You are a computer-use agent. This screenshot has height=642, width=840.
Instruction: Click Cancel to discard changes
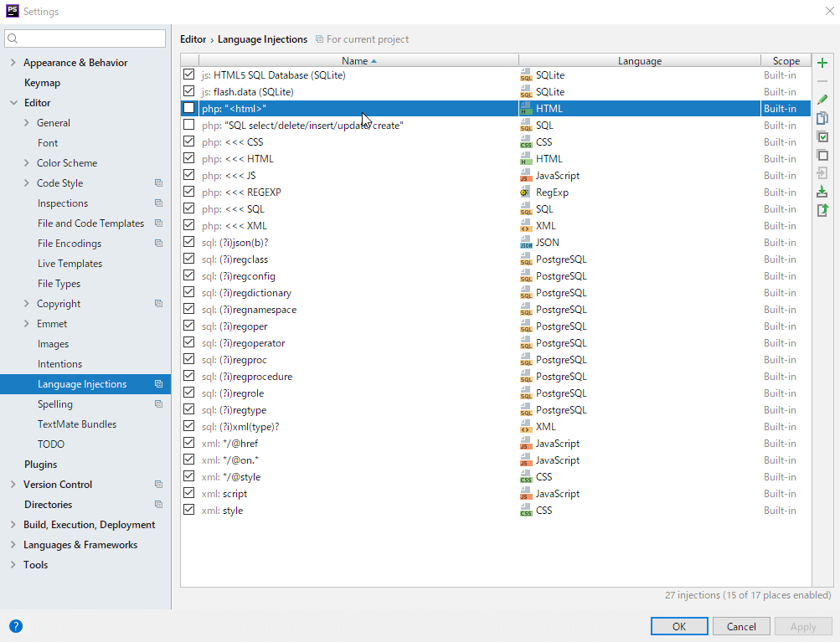tap(740, 626)
